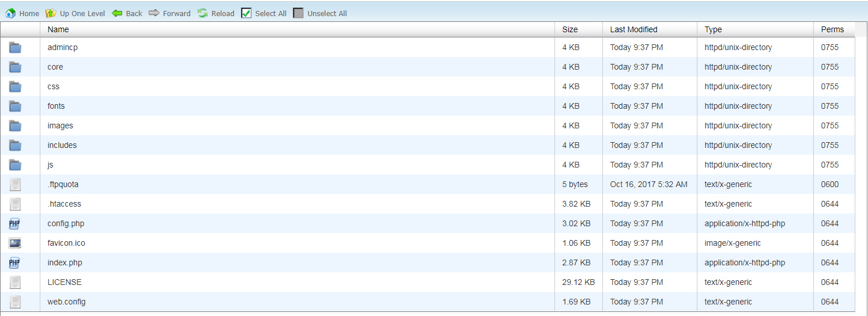This screenshot has height=316, width=868.
Task: Go to Home toolbar label
Action: tap(29, 13)
